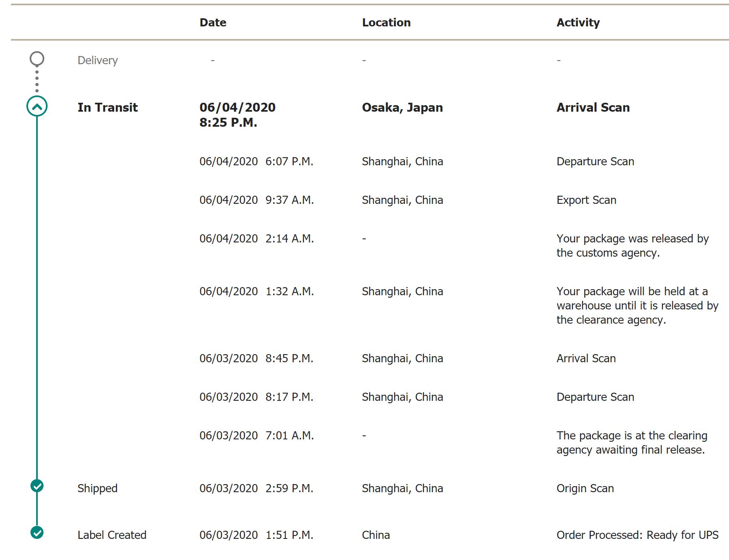
Task: Expand the Label Created milestone row
Action: [112, 535]
